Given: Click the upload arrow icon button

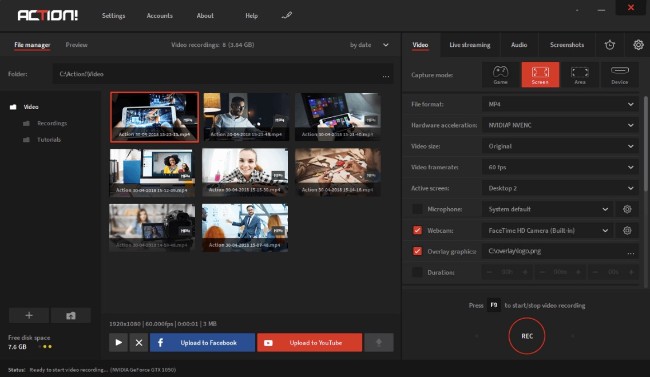Looking at the screenshot, I should pyautogui.click(x=378, y=343).
